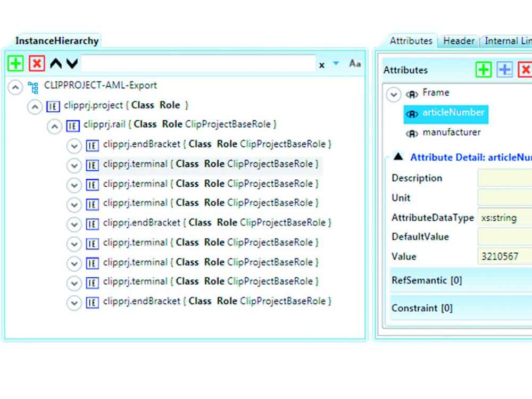Click the Attribute Detail: articleNumber heading
Viewport: 532px width, 399px height.
[471, 157]
